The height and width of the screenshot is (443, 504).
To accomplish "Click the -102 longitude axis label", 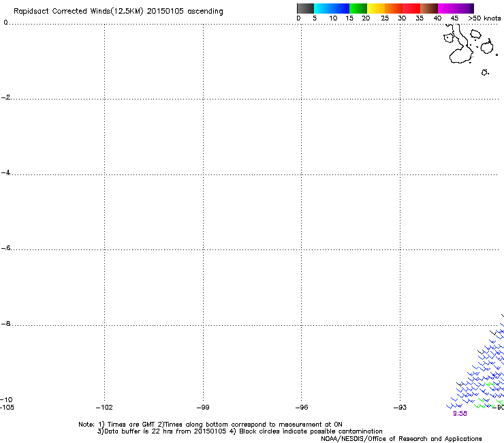I will (x=104, y=408).
